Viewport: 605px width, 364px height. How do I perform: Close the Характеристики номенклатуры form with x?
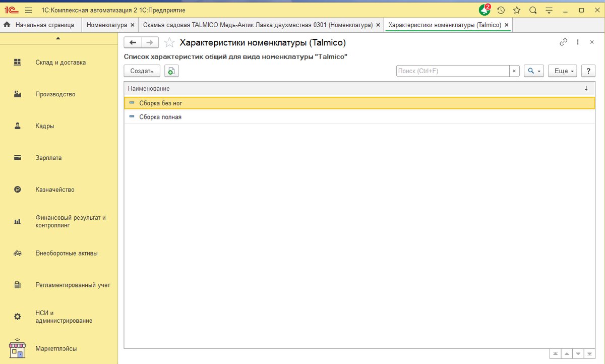tap(592, 42)
